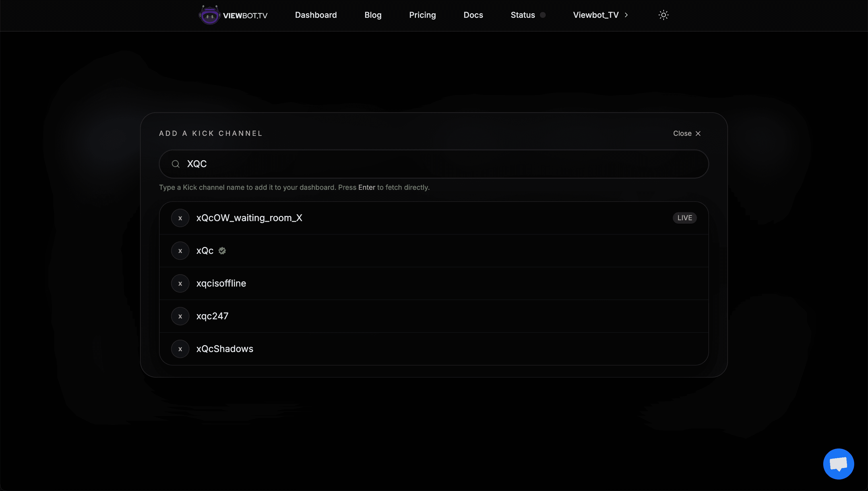Go to the Pricing page
This screenshot has height=491, width=868.
pyautogui.click(x=422, y=15)
